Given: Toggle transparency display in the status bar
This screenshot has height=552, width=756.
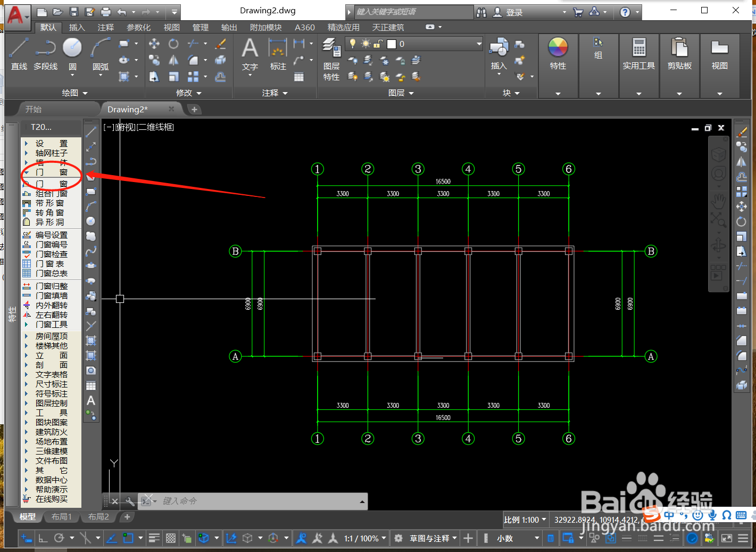Looking at the screenshot, I should pyautogui.click(x=170, y=538).
